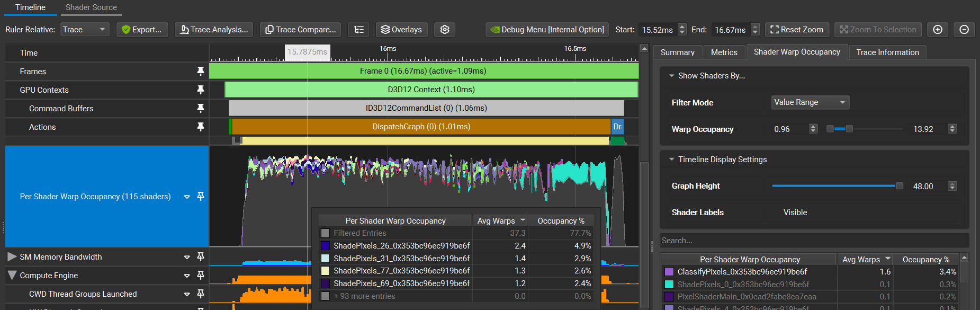Select D3D12 Context bar
This screenshot has width=980, height=310.
pyautogui.click(x=431, y=90)
